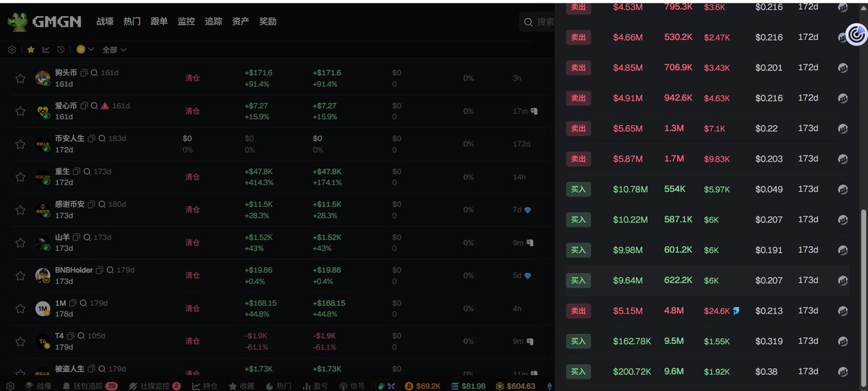This screenshot has height=391, width=868.
Task: Search the 重生 token
Action: click(87, 172)
